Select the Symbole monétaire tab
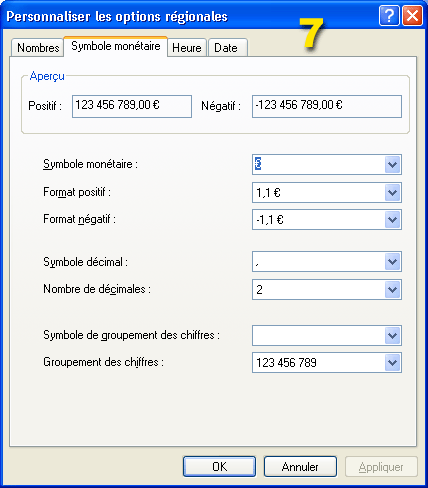Screen dimensions: 428x488 (x=115, y=46)
